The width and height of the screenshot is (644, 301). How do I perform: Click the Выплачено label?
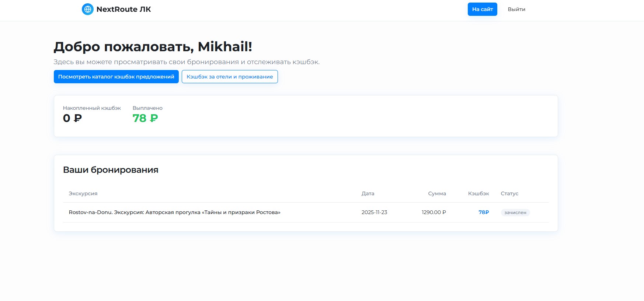[147, 108]
